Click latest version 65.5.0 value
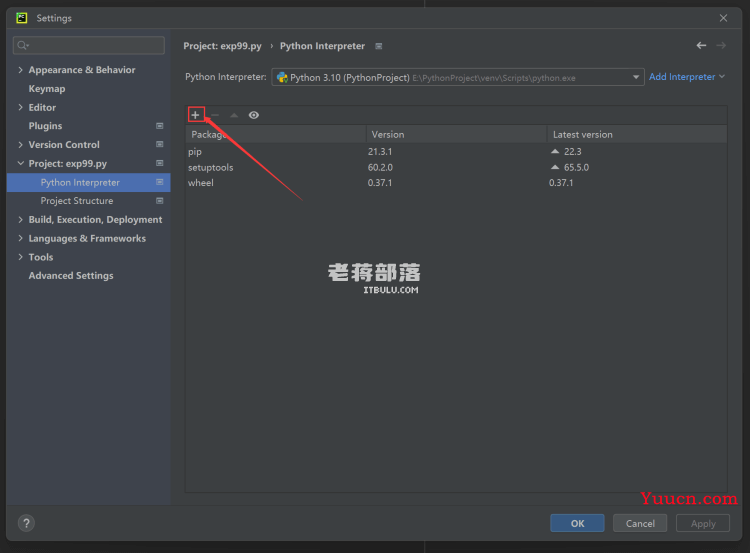Image resolution: width=750 pixels, height=553 pixels. (576, 167)
